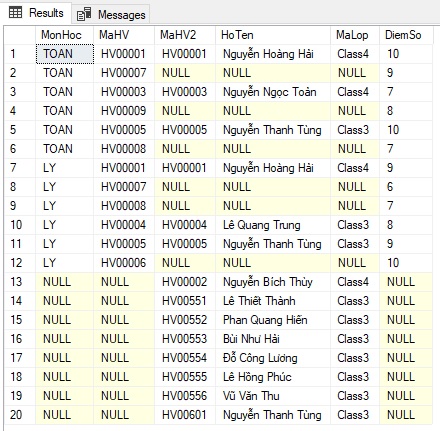Screen dimensions: 440x431
Task: Select the DiemSo column header
Action: click(x=406, y=35)
